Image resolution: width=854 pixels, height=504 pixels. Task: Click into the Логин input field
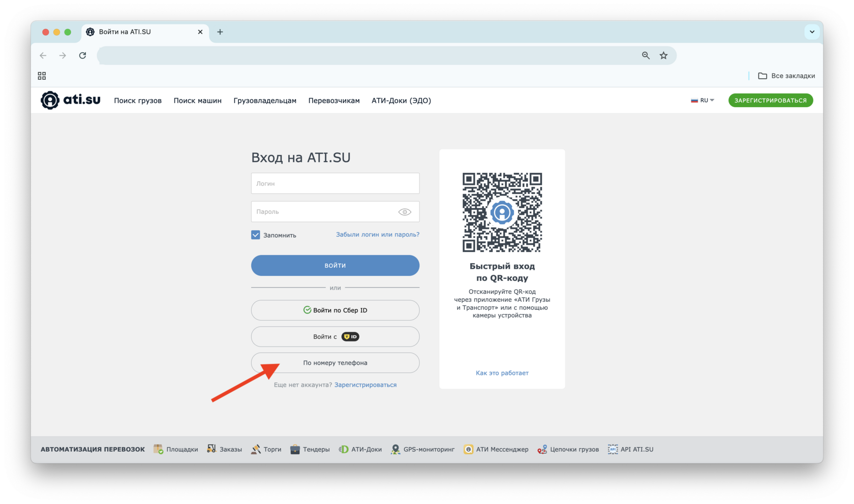pos(335,183)
